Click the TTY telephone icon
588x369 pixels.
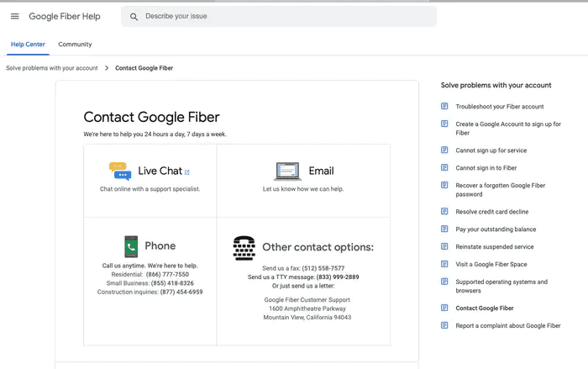[244, 248]
